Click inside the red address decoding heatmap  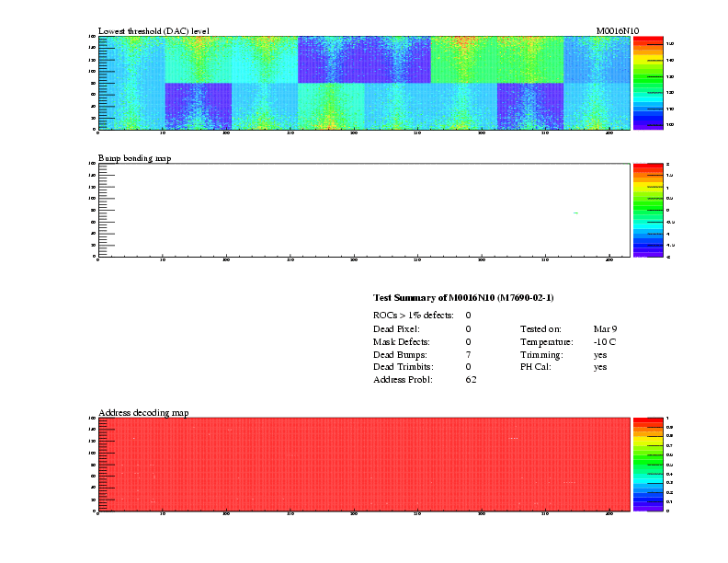click(x=364, y=464)
